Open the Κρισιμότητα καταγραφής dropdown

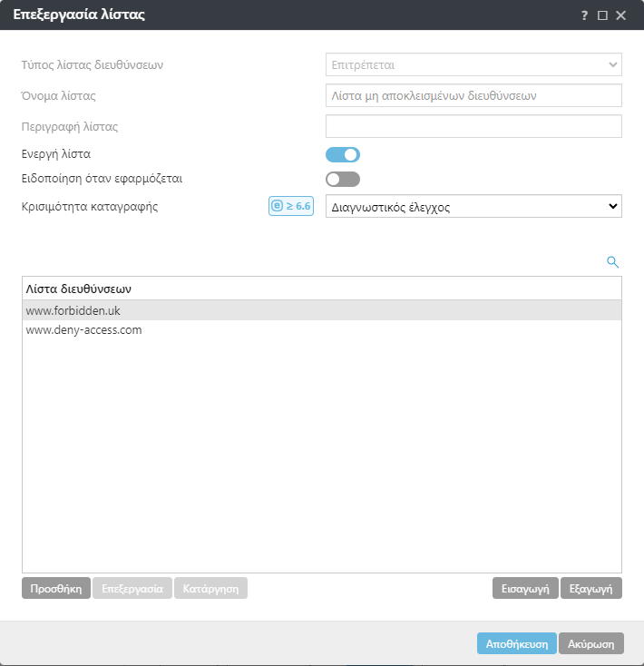pos(473,207)
